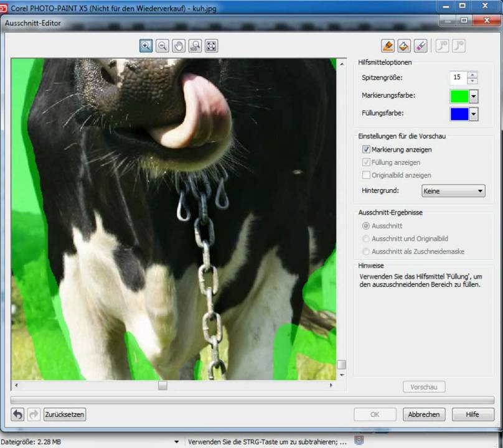This screenshot has width=503, height=448.
Task: Click the Redo arrow button
Action: point(34,414)
